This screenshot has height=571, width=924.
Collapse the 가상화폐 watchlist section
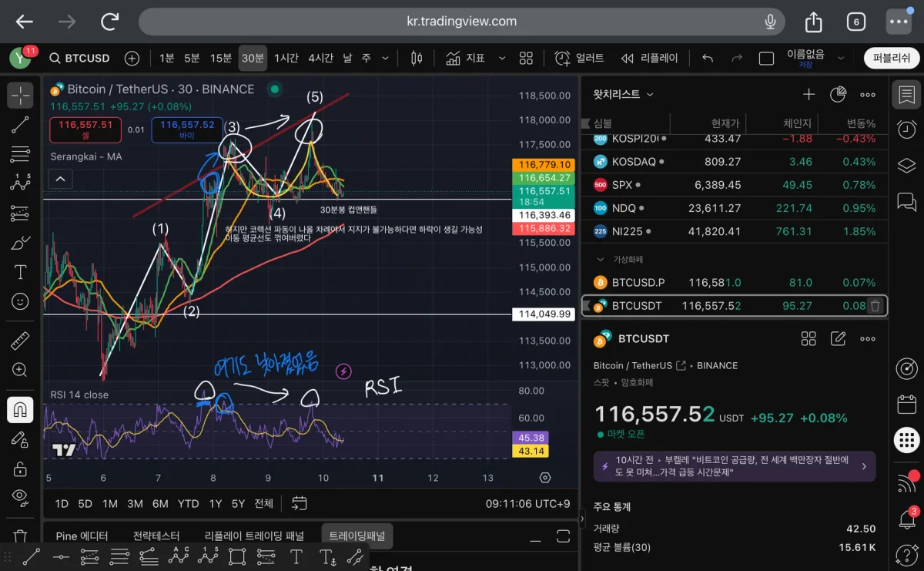[601, 260]
